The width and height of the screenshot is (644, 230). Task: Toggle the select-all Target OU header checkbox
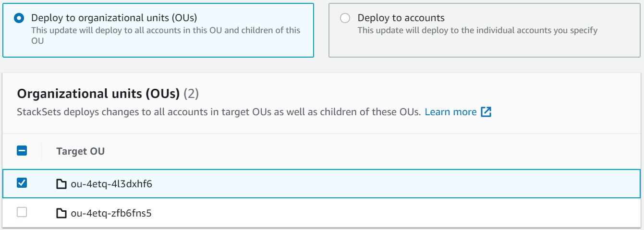click(x=22, y=151)
